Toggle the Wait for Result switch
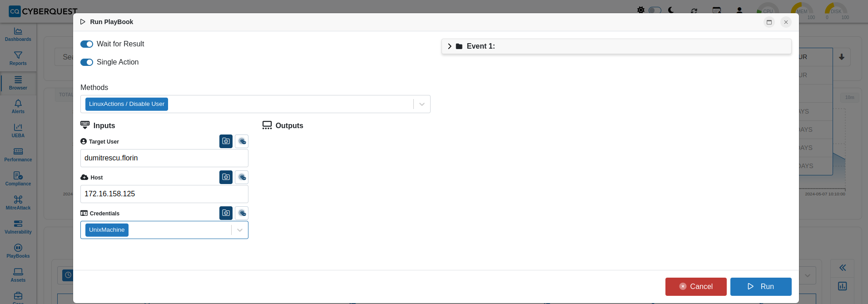The image size is (868, 304). pyautogui.click(x=87, y=44)
